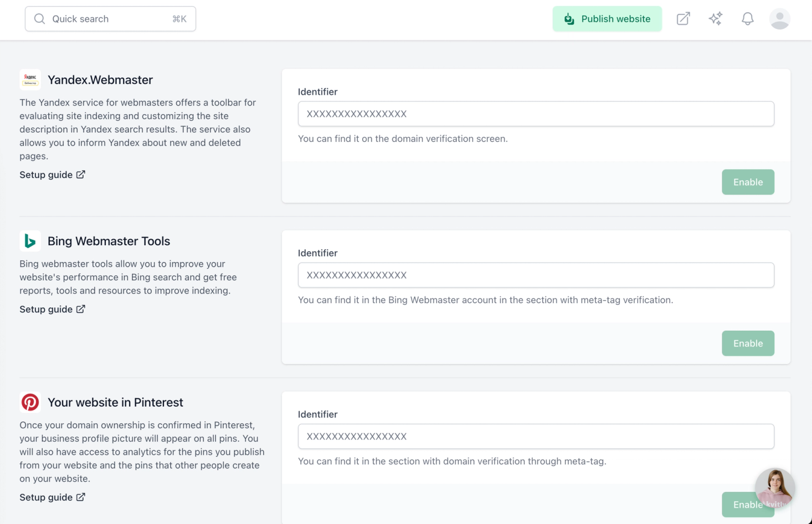Open the Pinterest Setup guide link
The image size is (812, 524).
[x=53, y=497]
